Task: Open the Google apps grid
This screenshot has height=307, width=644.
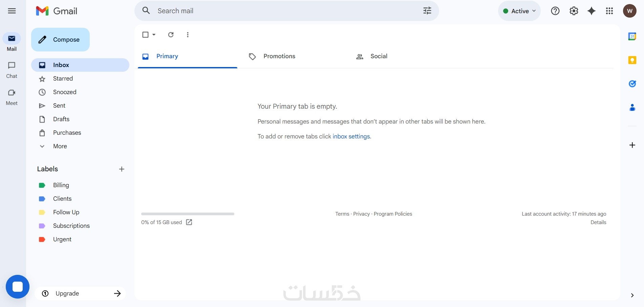Action: [x=609, y=11]
